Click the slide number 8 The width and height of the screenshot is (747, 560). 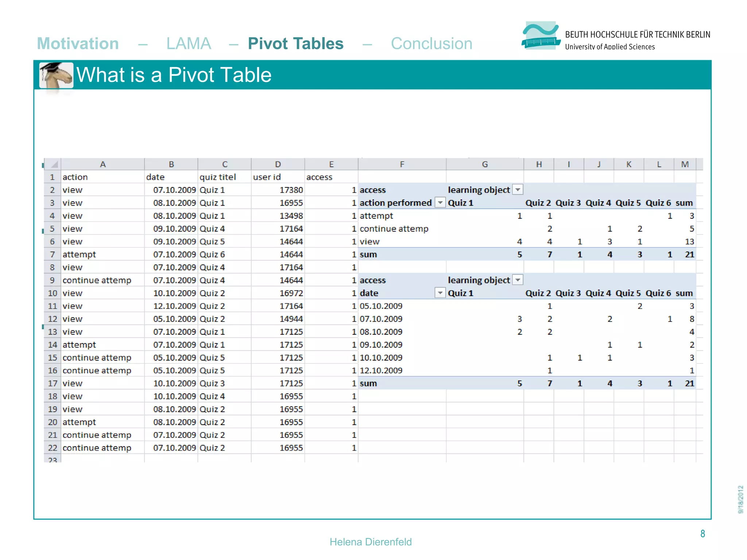point(703,534)
